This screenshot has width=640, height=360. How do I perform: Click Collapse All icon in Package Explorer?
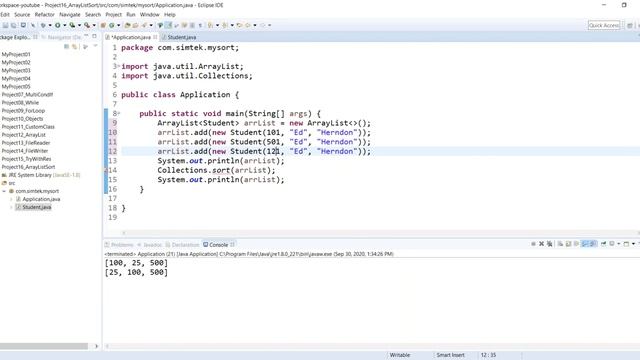coord(67,47)
